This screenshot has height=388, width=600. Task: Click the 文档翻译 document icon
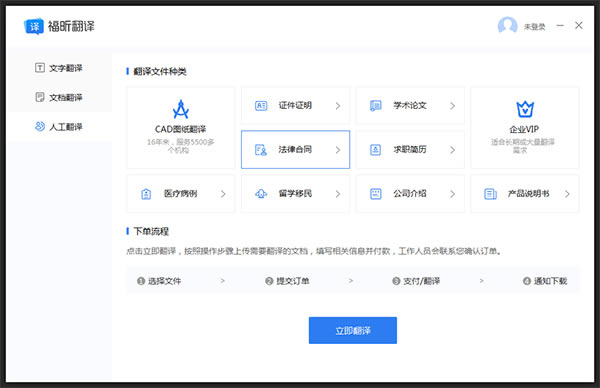point(40,97)
